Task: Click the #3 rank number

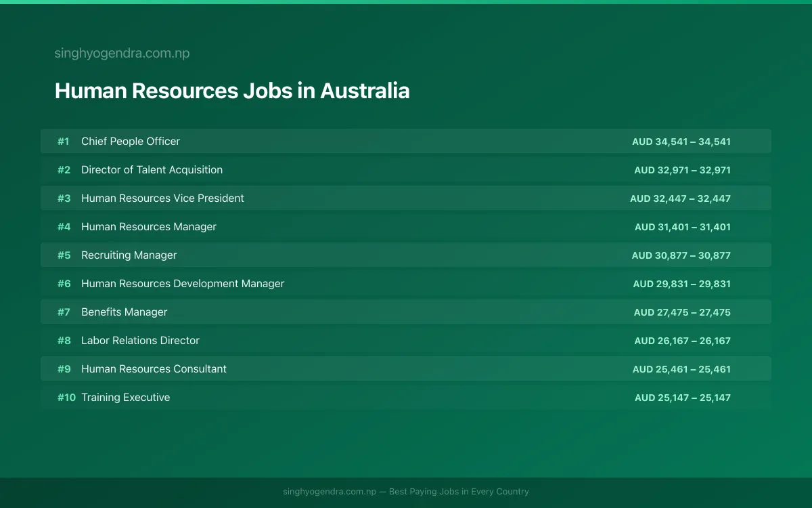Action: (x=64, y=198)
